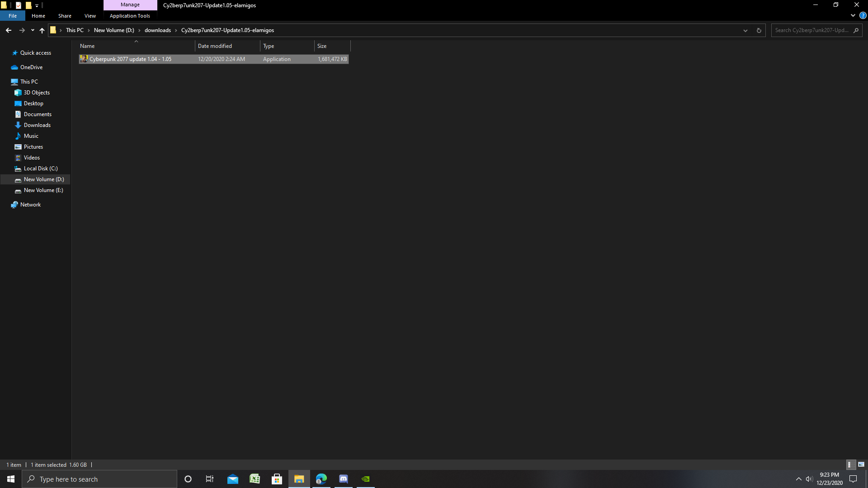Open the View ribbon tab
The image size is (868, 488).
click(x=90, y=16)
